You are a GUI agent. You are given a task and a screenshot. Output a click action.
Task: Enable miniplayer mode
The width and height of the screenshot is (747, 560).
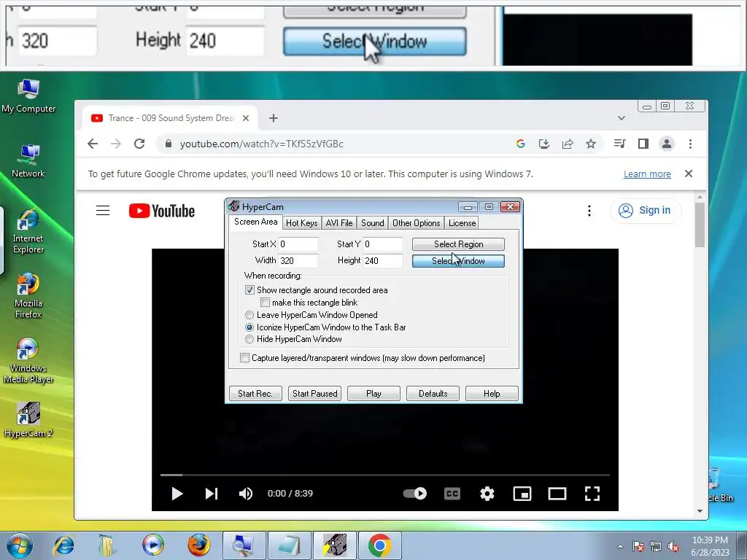pyautogui.click(x=522, y=494)
